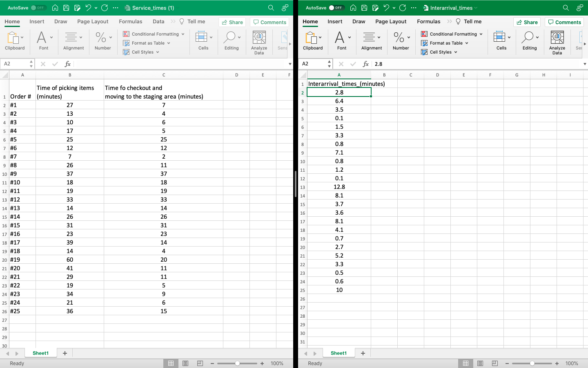Image resolution: width=588 pixels, height=368 pixels.
Task: Open the Format as Table dropdown
Action: click(x=146, y=43)
